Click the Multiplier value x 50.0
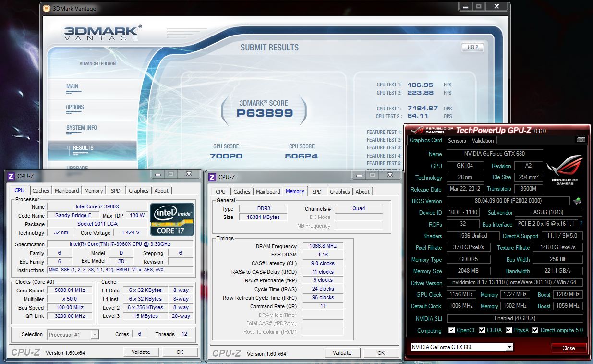 tap(70, 299)
